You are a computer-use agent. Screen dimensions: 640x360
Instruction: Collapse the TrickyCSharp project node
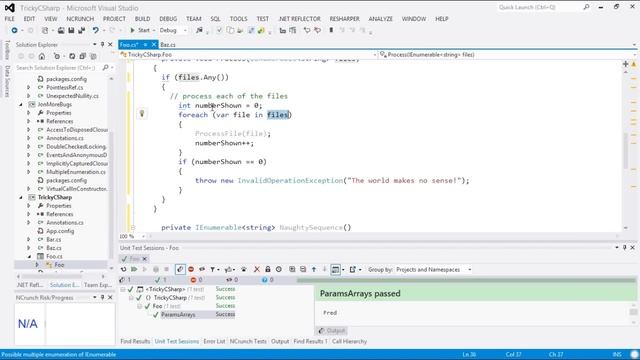21,198
